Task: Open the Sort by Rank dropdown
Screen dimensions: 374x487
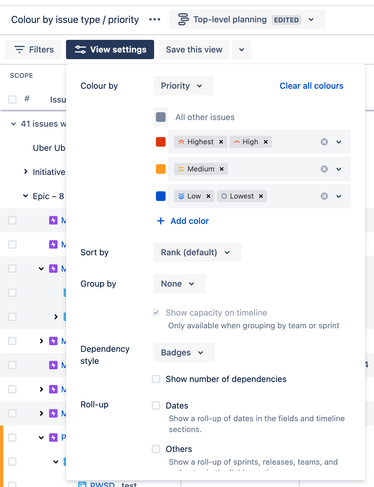Action: tap(197, 252)
